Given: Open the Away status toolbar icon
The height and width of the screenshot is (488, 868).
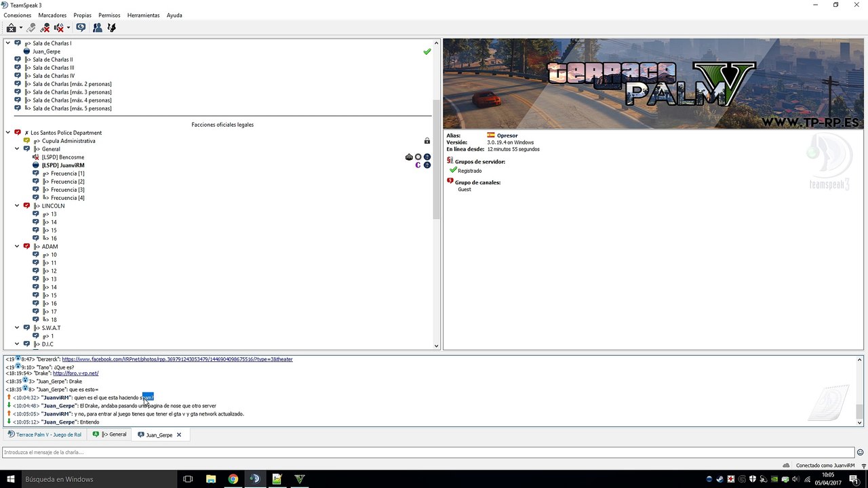Looking at the screenshot, I should pos(12,28).
